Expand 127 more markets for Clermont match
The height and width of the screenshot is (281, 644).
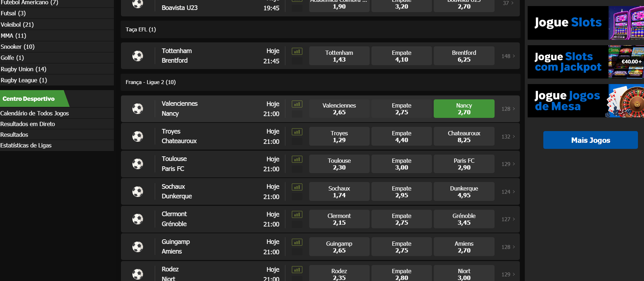pos(508,219)
